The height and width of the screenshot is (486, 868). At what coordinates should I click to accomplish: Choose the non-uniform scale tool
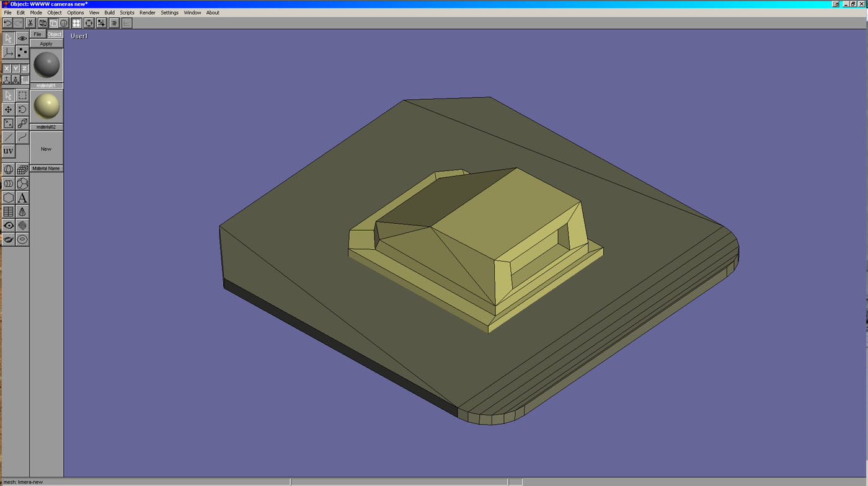(x=8, y=123)
